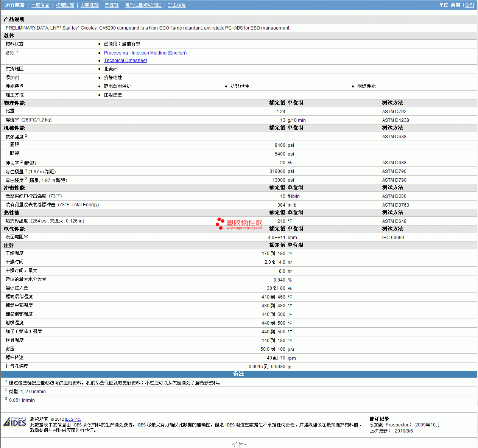The height and width of the screenshot is (448, 478).
Task: Click the 产品说明 section heading
Action: coord(14,19)
